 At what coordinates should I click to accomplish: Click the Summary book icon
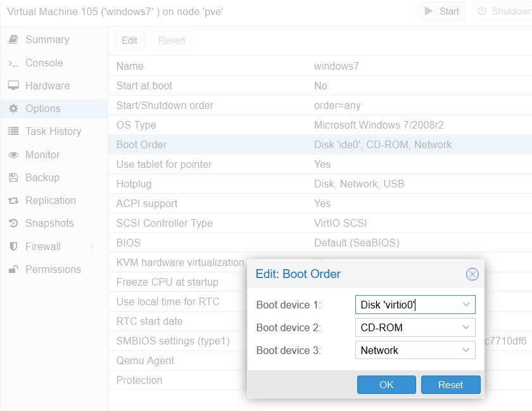13,39
